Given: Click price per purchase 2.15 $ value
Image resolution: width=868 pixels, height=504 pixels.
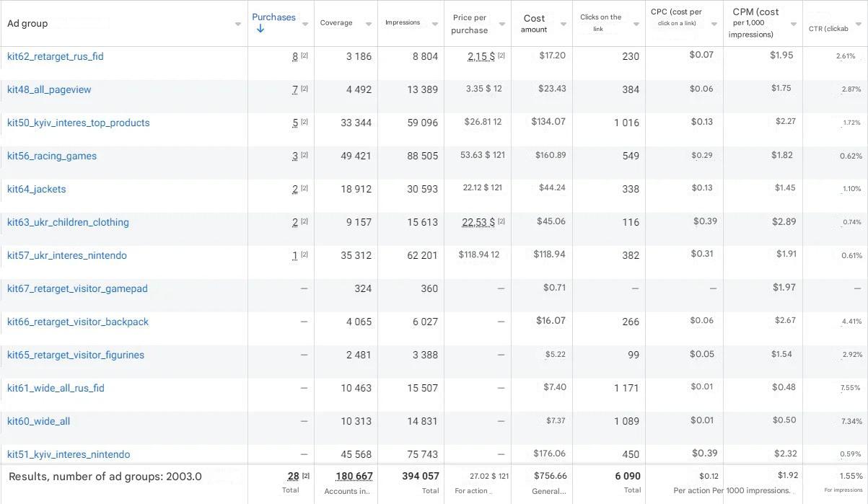Looking at the screenshot, I should (x=481, y=56).
